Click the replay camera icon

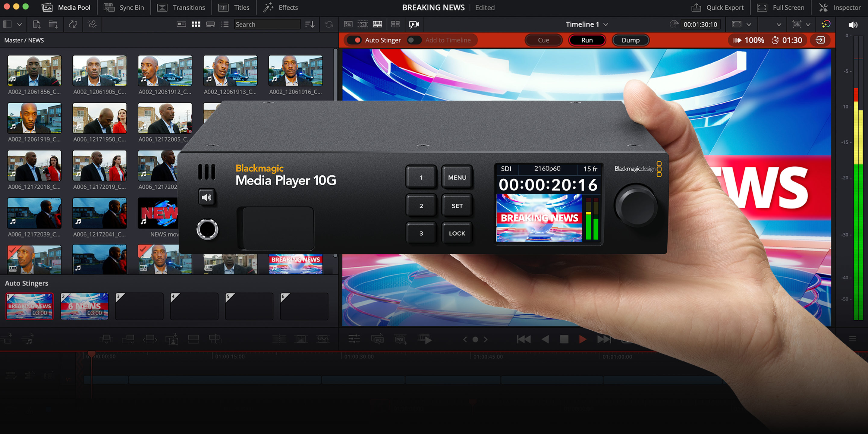(x=414, y=24)
